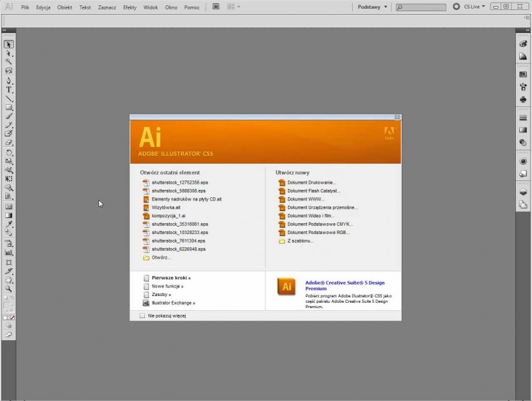
Task: Select the Type tool
Action: [9, 90]
